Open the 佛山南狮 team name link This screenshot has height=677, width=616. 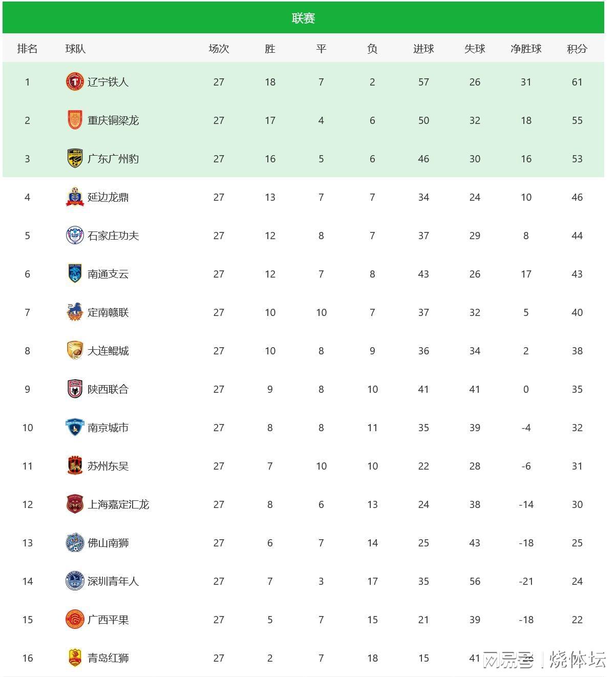108,543
